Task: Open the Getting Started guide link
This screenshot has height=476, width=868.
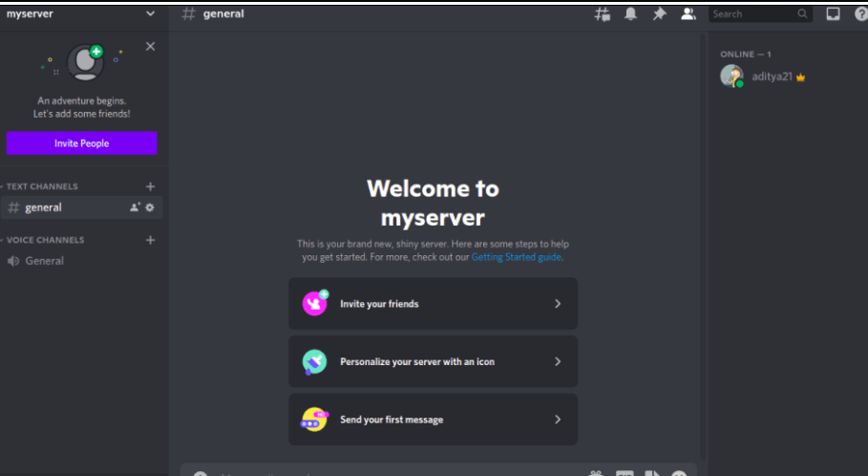Action: pyautogui.click(x=516, y=257)
